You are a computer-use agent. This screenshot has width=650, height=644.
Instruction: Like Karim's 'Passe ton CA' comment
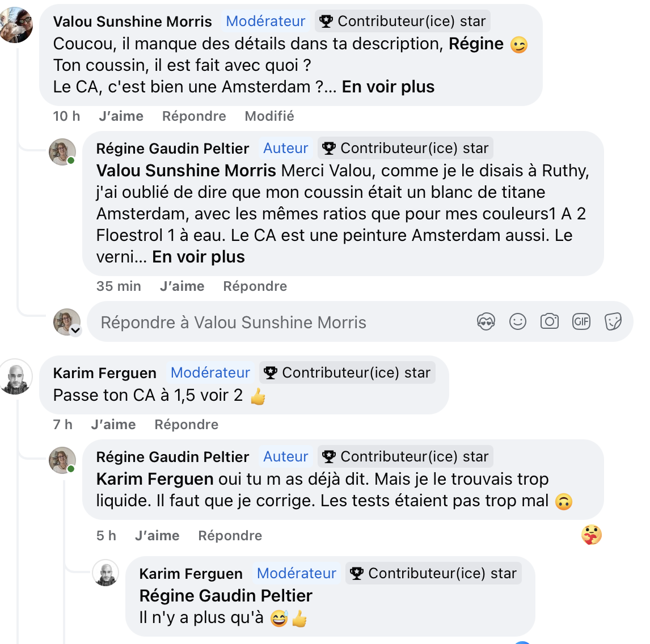113,425
